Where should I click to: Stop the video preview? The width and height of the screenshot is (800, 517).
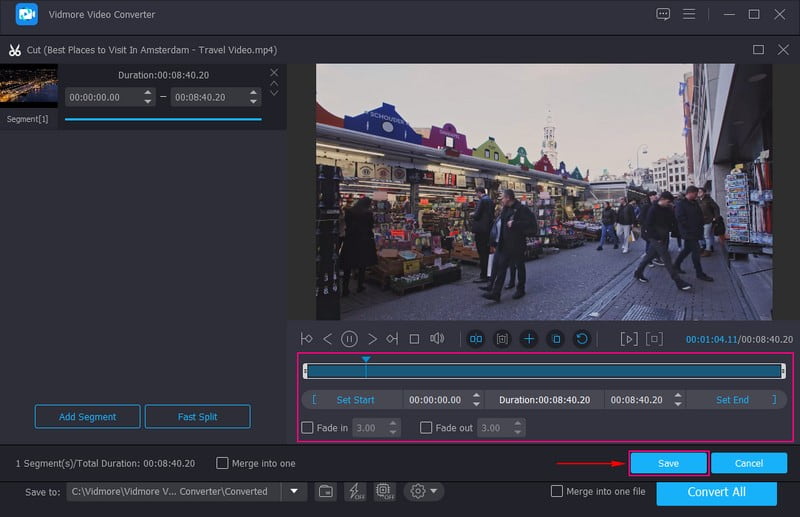coord(414,339)
